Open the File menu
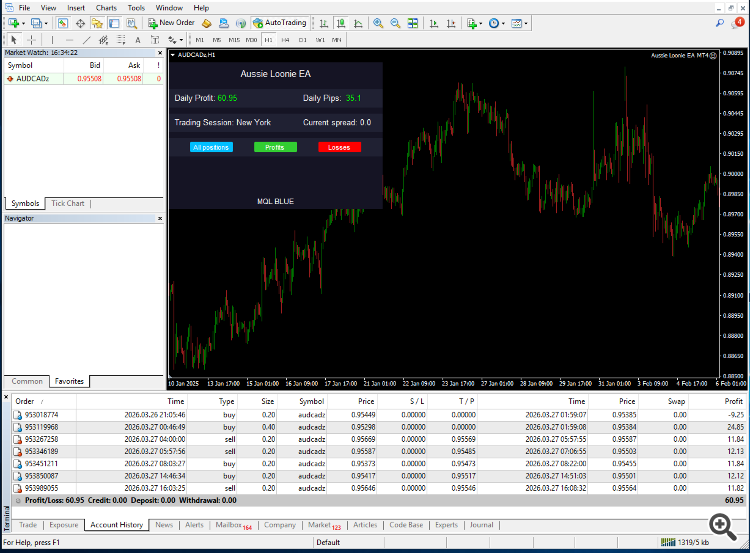This screenshot has height=553, width=750. [x=24, y=8]
